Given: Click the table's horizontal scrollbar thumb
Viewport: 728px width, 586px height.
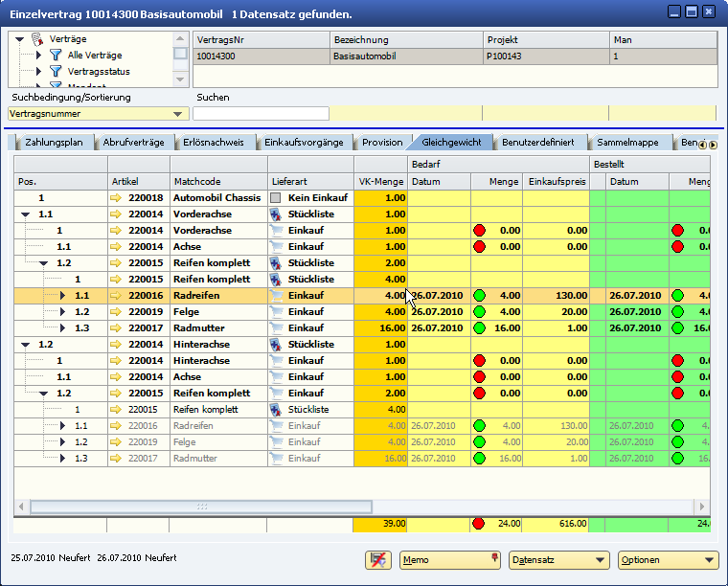Looking at the screenshot, I should click(201, 507).
